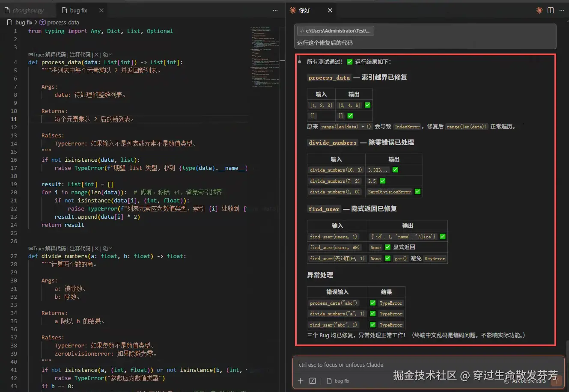The width and height of the screenshot is (569, 392).
Task: Click bug fix file chip in prompt box
Action: click(x=338, y=381)
